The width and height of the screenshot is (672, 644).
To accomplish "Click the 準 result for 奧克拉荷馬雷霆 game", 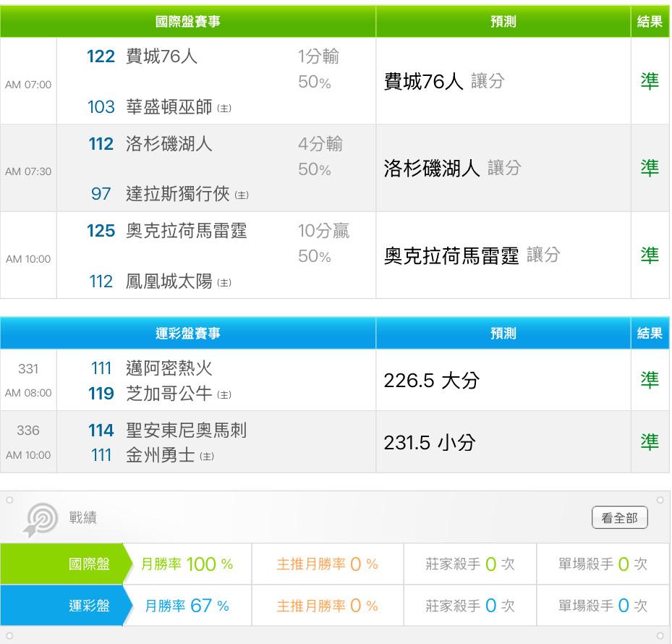I will coord(650,255).
